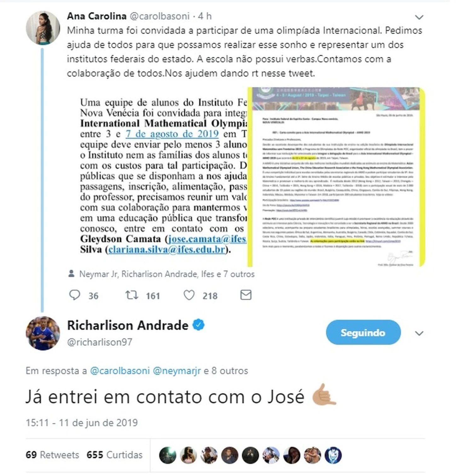Expand options chevron on Ana Carolina's tweet
Viewport: 460px width, 476px height.
point(419,17)
